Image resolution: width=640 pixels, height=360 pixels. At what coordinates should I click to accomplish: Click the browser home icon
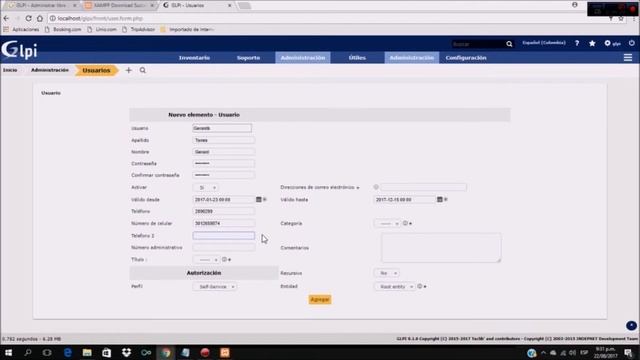pos(40,18)
